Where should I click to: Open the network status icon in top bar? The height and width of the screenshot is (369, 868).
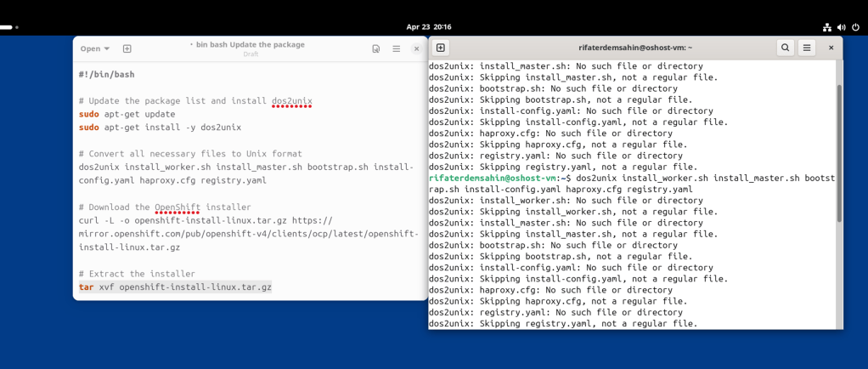(x=827, y=27)
